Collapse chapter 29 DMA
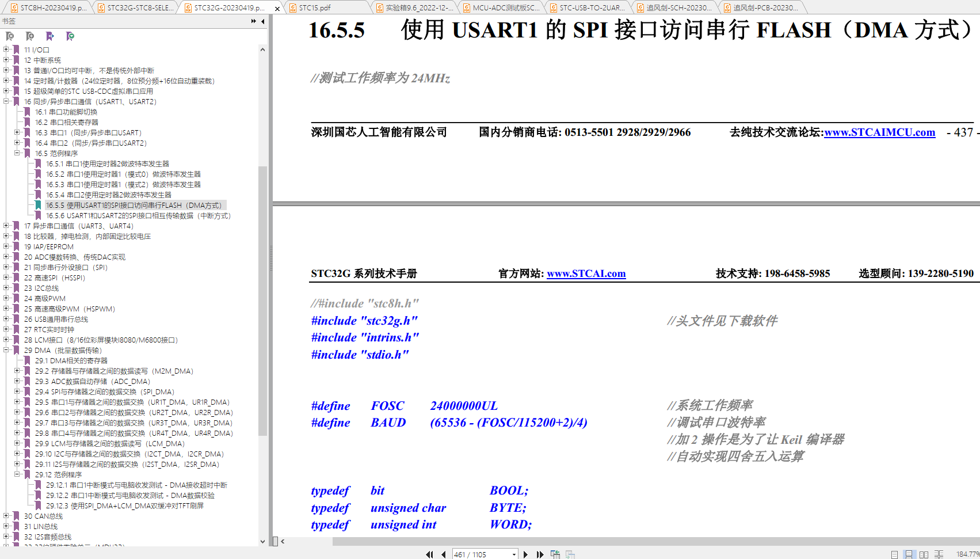Screen dimensions: 980x559 6,350
